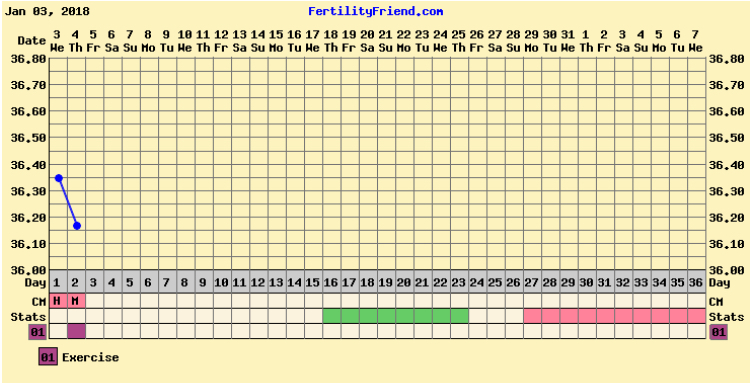The width and height of the screenshot is (750, 383).
Task: Click the 'Exercise' legend label
Action: [90, 358]
